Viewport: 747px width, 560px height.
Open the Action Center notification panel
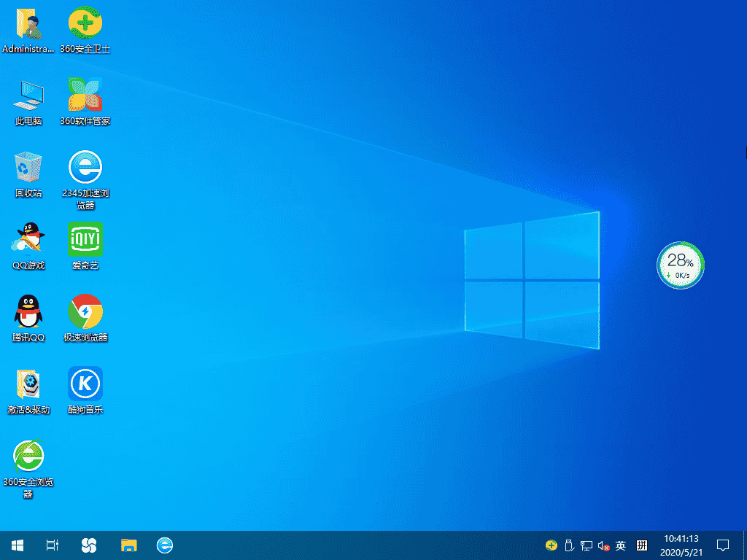721,545
